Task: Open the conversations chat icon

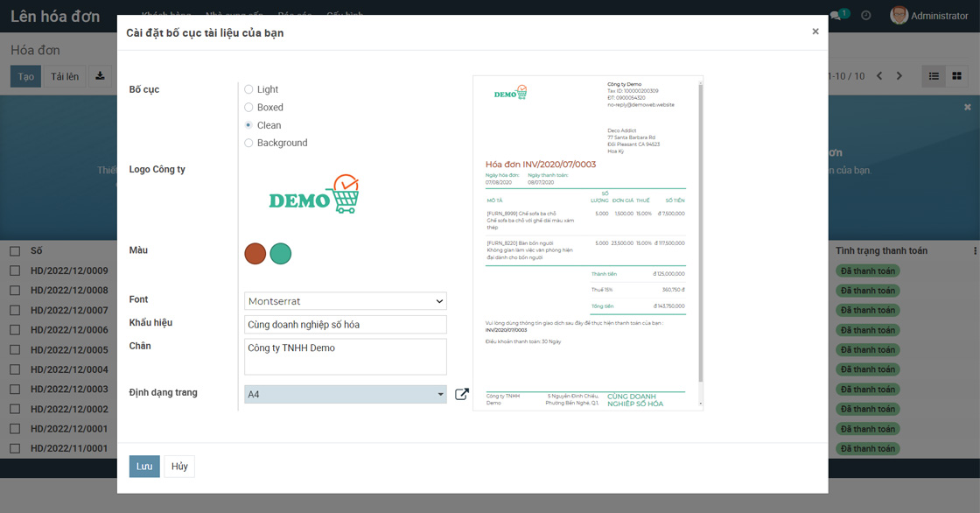Action: tap(836, 16)
